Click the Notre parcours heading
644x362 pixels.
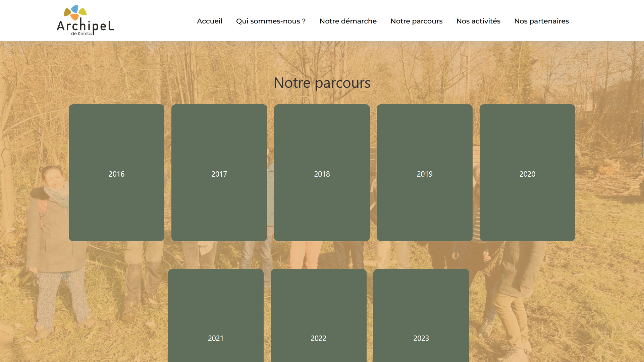click(322, 83)
